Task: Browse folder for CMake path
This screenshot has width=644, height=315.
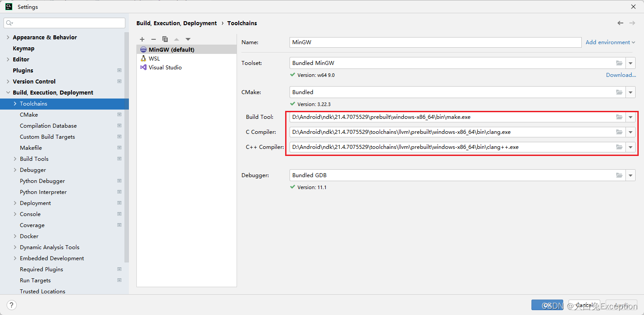Action: 619,92
